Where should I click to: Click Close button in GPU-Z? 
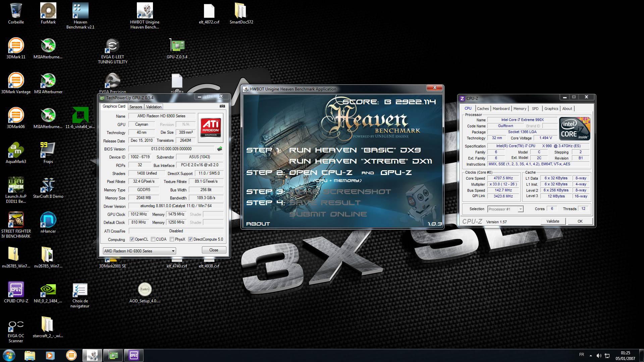pos(214,250)
